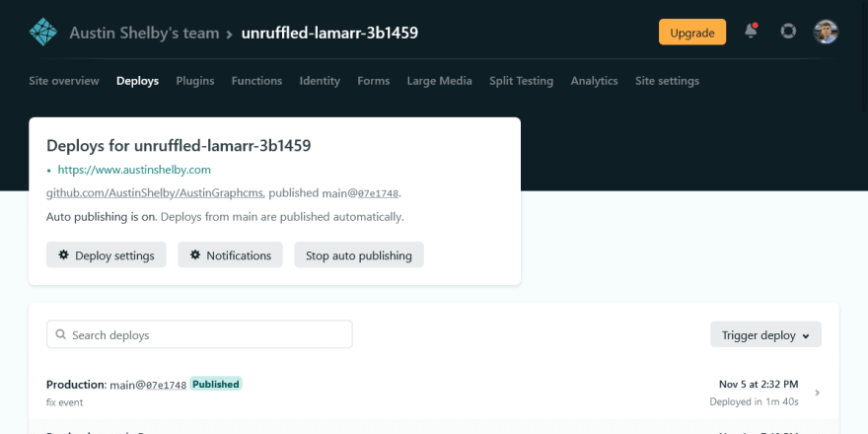Screen dimensions: 868x434
Task: Click the unruffled-lamarr-3b1459 breadcrumb title
Action: coord(329,34)
